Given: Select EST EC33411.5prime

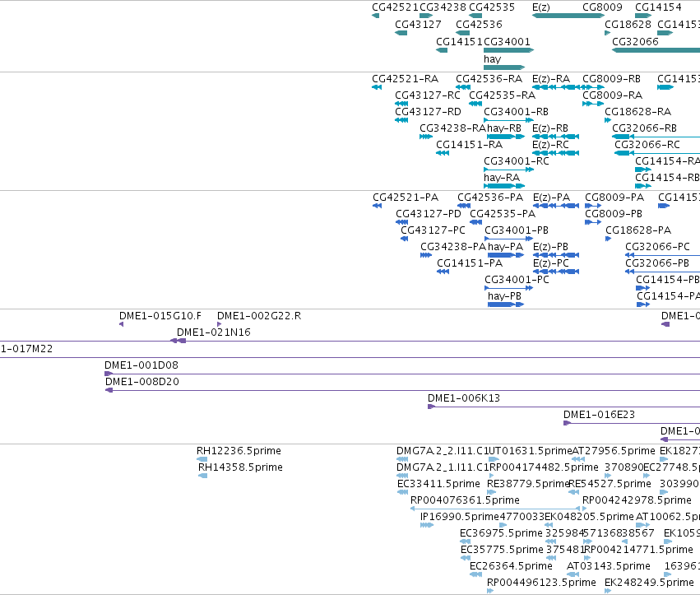Looking at the screenshot, I should pos(439,484).
